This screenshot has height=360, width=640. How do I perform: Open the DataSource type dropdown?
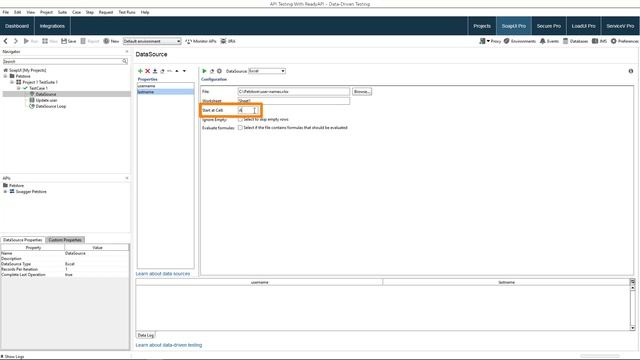tap(267, 71)
